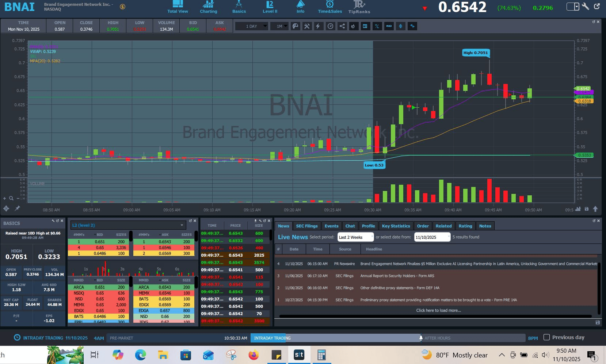606x364 pixels.
Task: Click the magnifier zoom icon on chart
Action: (11, 199)
